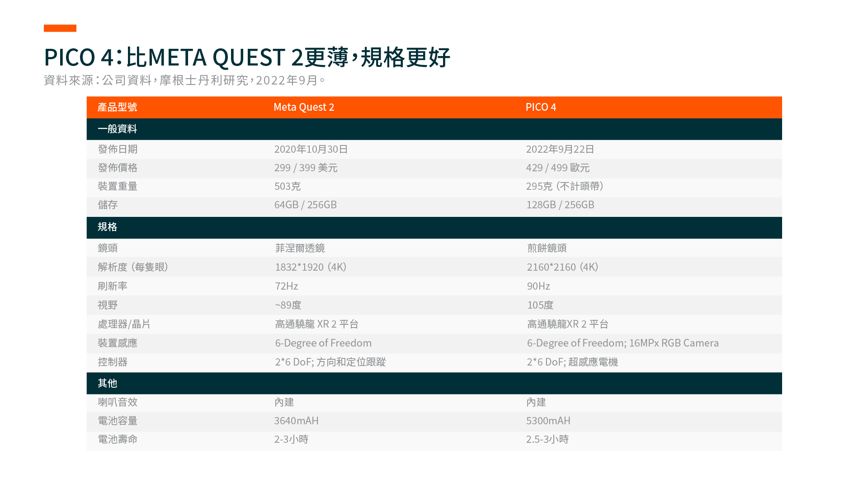Viewport: 868px width, 488px height.
Task: Select the '電池容量' row label
Action: click(x=118, y=421)
